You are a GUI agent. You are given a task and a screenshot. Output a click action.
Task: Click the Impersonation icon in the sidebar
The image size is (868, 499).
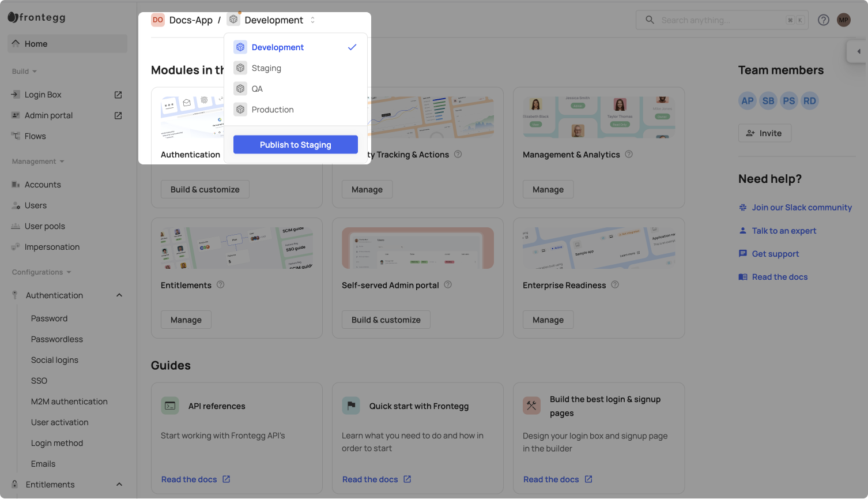(16, 247)
